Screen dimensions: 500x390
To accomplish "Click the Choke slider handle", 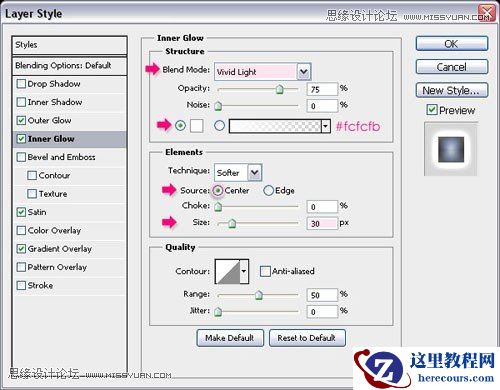I will click(218, 207).
